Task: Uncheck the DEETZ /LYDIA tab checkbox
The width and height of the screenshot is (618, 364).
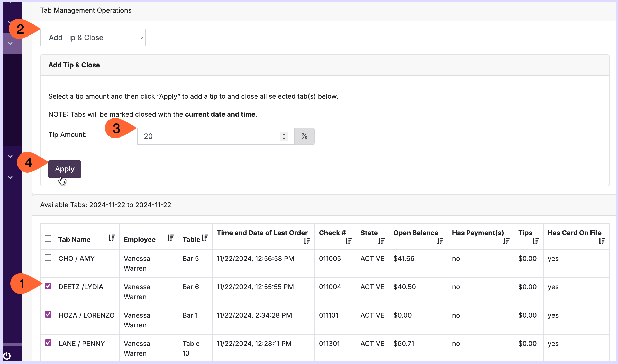Action: [x=48, y=286]
